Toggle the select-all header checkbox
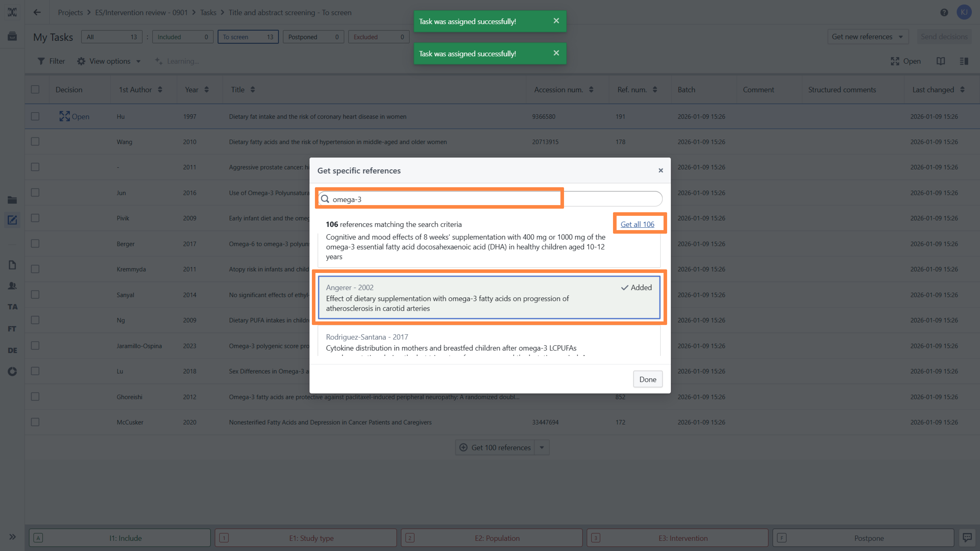Image resolution: width=980 pixels, height=551 pixels. click(35, 89)
